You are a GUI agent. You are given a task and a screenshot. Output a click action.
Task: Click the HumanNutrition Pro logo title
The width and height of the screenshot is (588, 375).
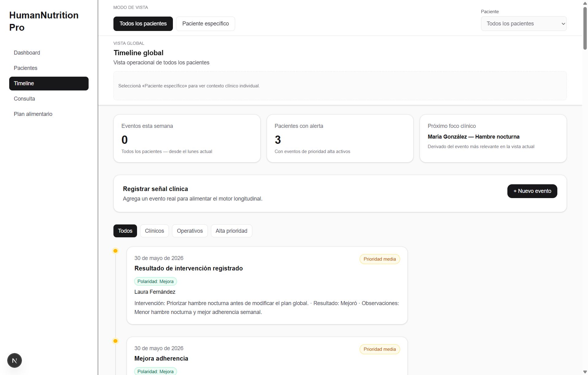click(x=44, y=21)
